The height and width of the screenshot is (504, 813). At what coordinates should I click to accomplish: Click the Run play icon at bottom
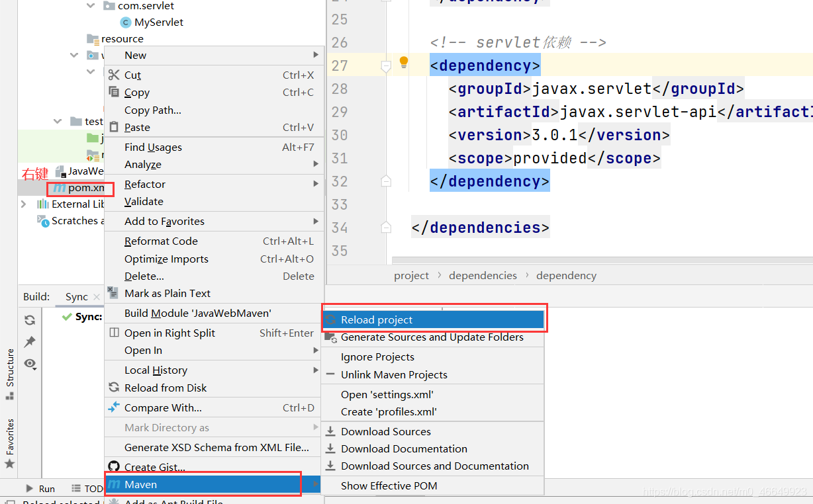tap(30, 489)
